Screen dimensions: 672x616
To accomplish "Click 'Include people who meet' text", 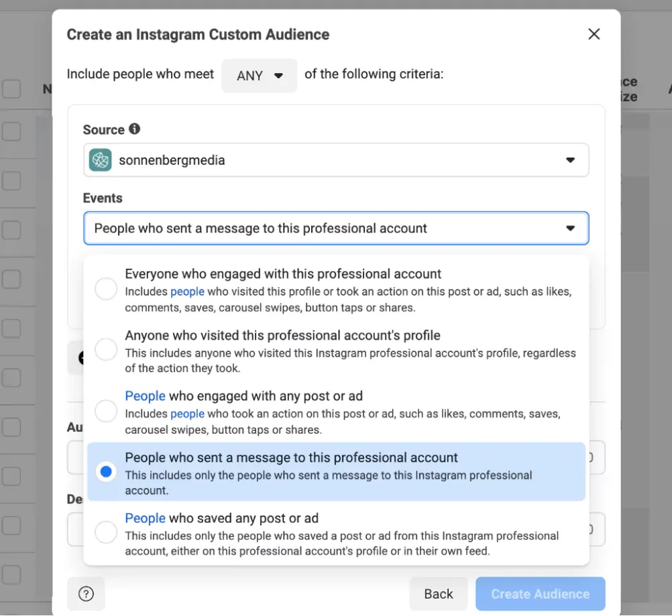I will [140, 74].
